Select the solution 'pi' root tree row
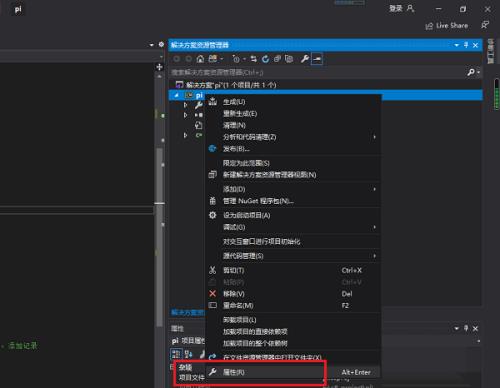 coord(325,85)
